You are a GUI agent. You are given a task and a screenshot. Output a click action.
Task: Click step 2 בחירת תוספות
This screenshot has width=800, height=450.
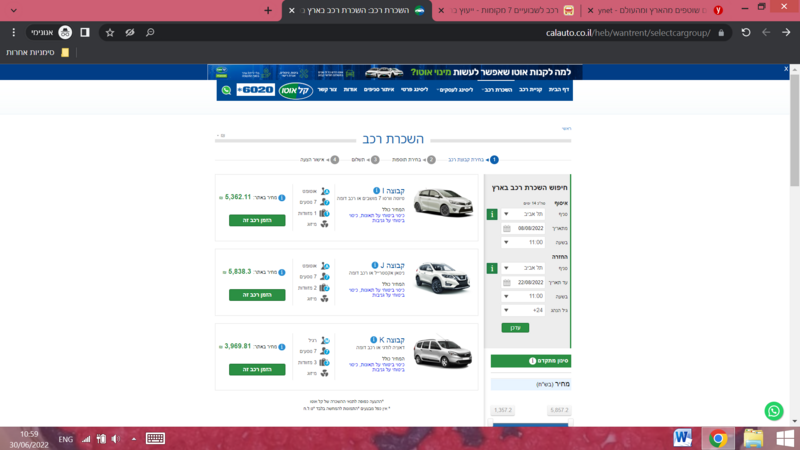(x=414, y=160)
